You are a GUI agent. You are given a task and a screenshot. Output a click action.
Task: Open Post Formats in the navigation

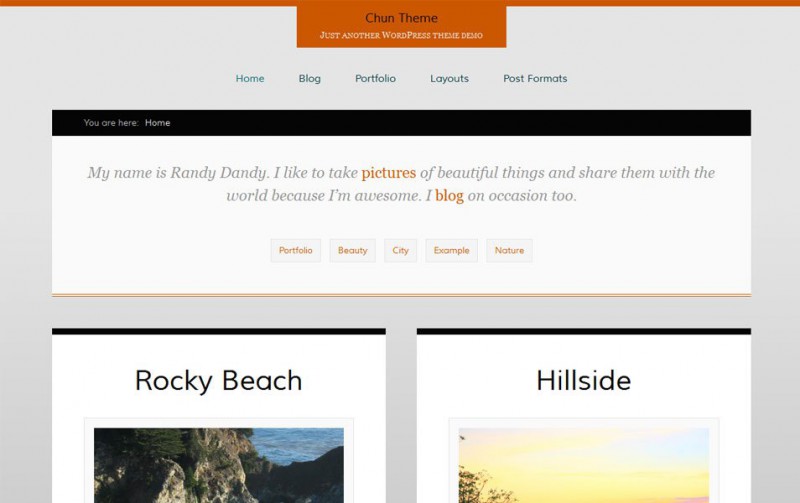[535, 79]
